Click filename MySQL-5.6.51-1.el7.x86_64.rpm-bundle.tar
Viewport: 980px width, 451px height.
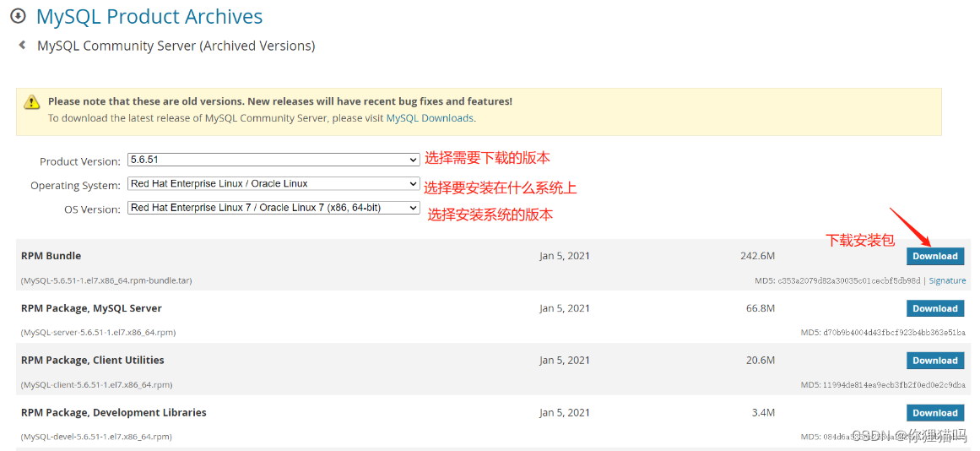(x=106, y=281)
